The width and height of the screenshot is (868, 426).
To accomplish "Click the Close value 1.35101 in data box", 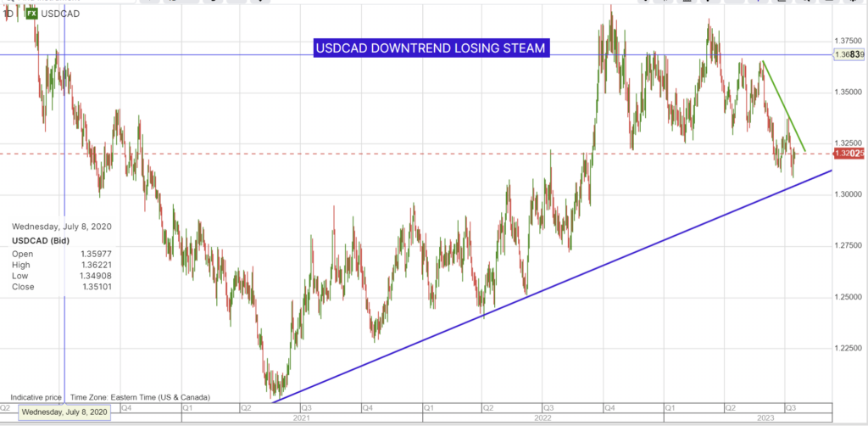I will coord(94,287).
